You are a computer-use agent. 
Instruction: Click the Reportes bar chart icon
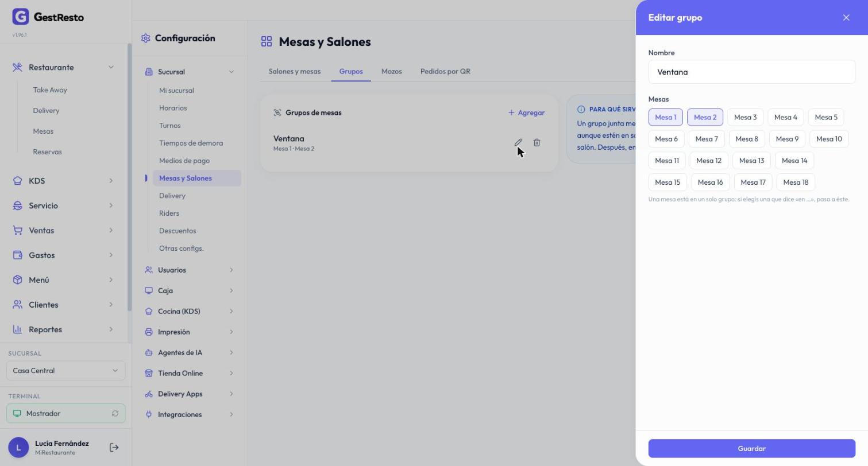pos(17,329)
